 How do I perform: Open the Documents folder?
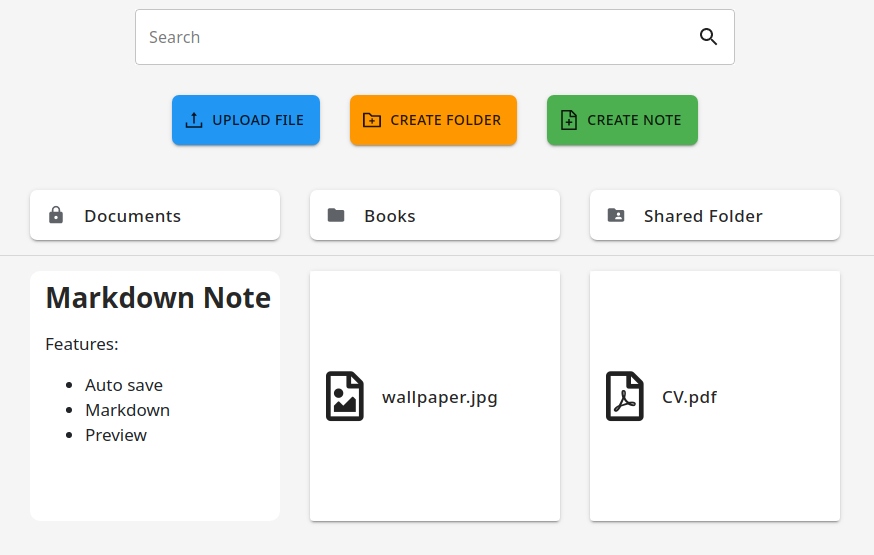click(155, 216)
